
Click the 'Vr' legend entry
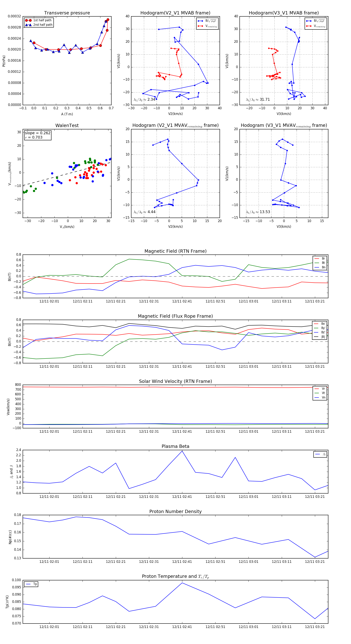tap(320, 389)
